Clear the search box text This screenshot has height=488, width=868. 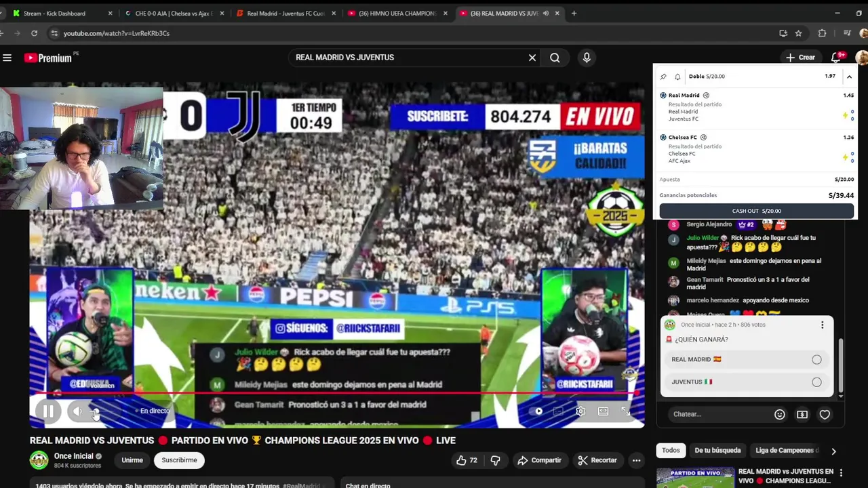point(532,58)
